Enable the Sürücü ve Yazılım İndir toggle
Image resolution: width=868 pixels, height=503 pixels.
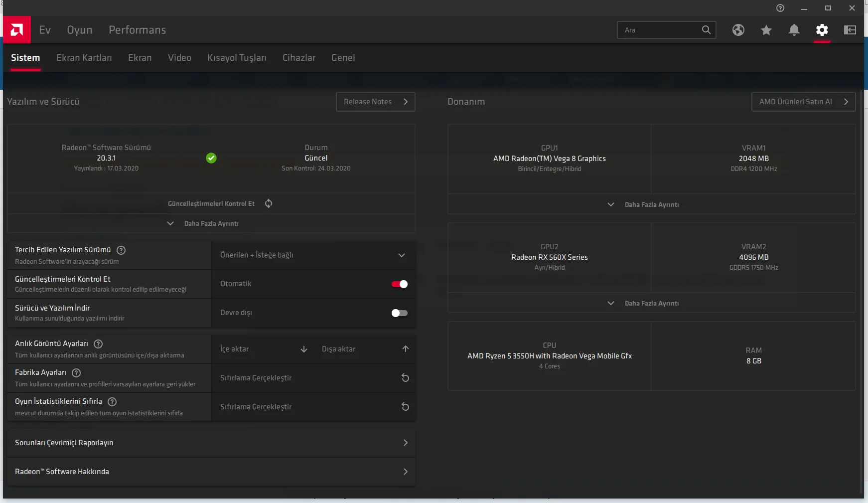pos(399,313)
